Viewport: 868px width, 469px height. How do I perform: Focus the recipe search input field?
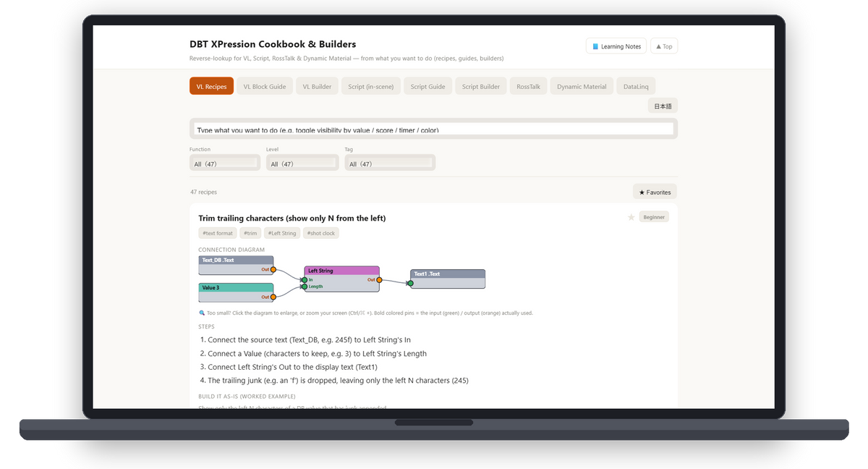pos(433,129)
